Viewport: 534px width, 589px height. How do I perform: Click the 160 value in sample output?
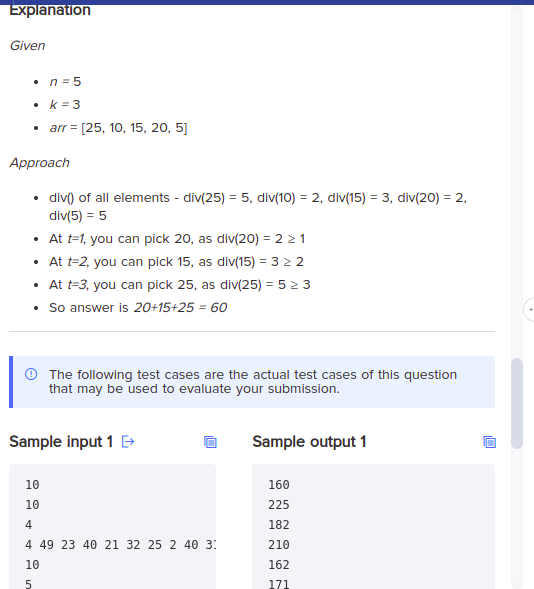279,485
